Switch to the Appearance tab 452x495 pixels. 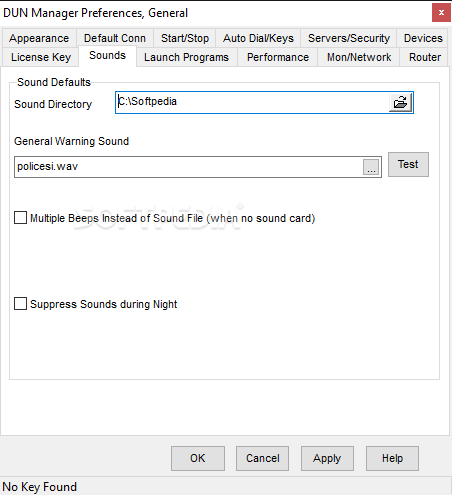pyautogui.click(x=39, y=38)
